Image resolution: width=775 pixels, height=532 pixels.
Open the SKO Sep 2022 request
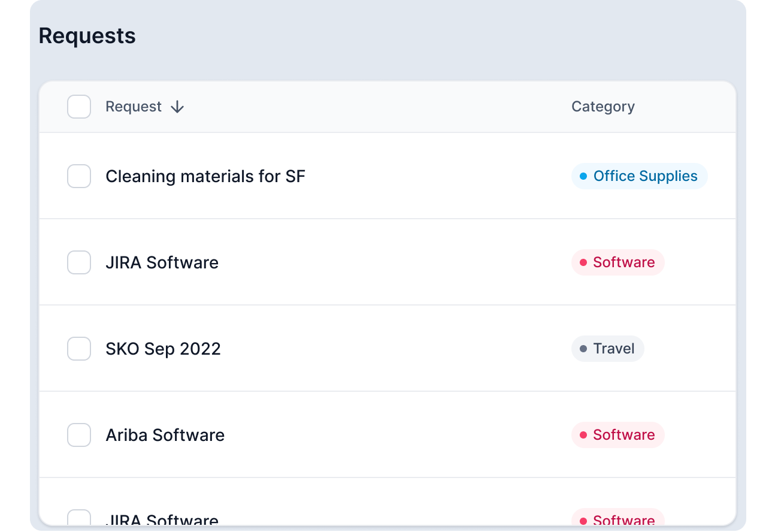[163, 349]
